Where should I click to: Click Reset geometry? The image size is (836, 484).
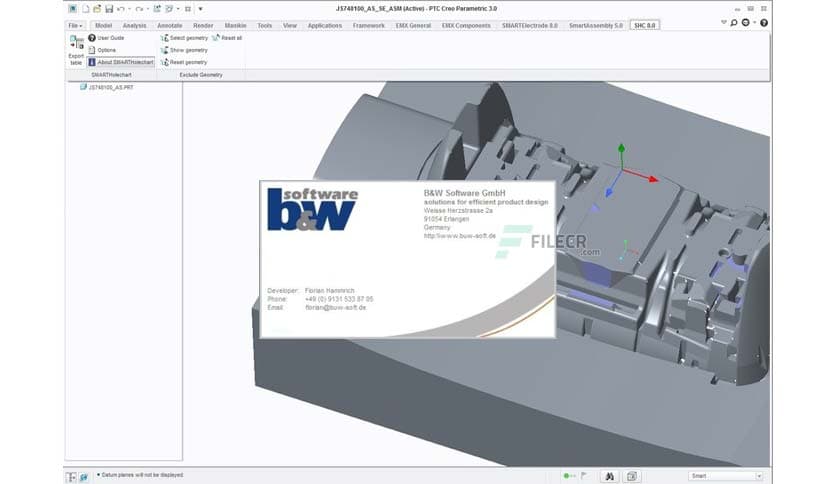(x=184, y=62)
